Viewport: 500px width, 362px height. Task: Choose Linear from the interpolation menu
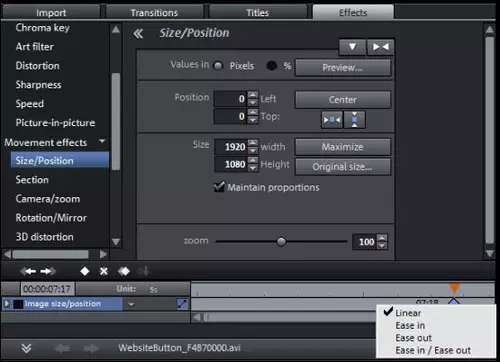pyautogui.click(x=408, y=313)
